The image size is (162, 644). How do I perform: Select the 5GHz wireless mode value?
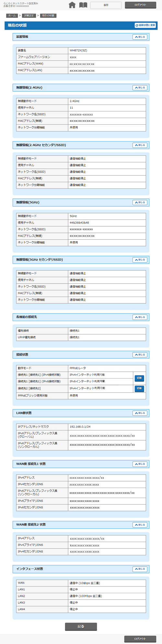[x=73, y=216]
